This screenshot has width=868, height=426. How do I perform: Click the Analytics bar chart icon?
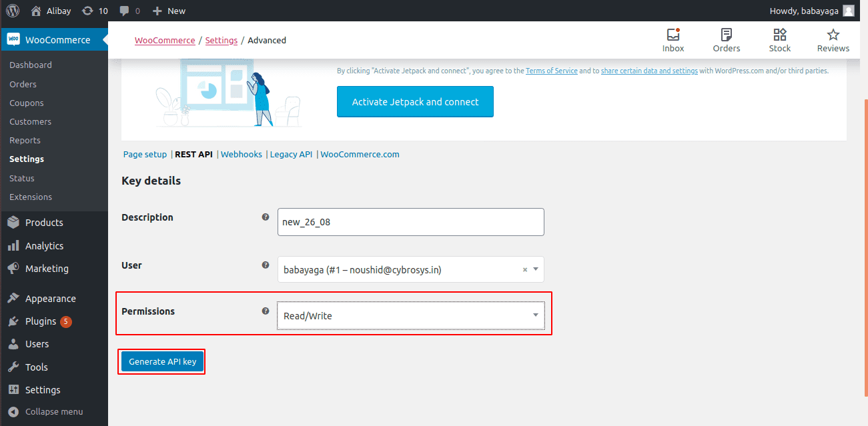(13, 245)
